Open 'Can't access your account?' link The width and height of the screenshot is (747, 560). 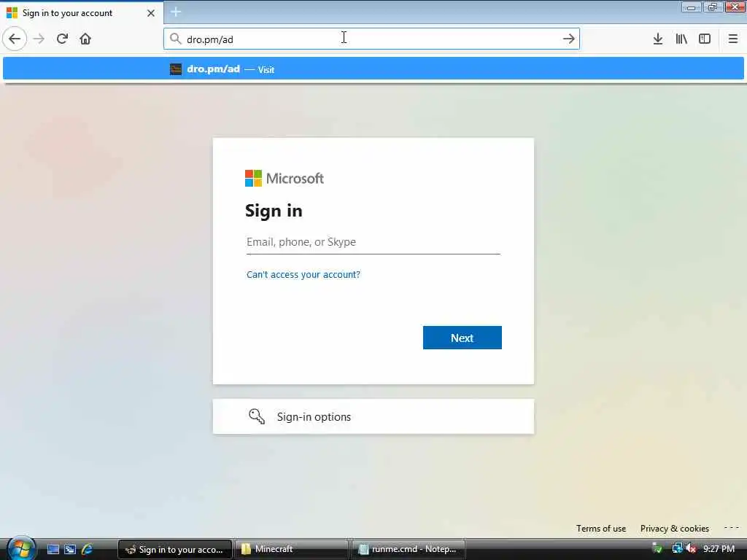click(303, 275)
